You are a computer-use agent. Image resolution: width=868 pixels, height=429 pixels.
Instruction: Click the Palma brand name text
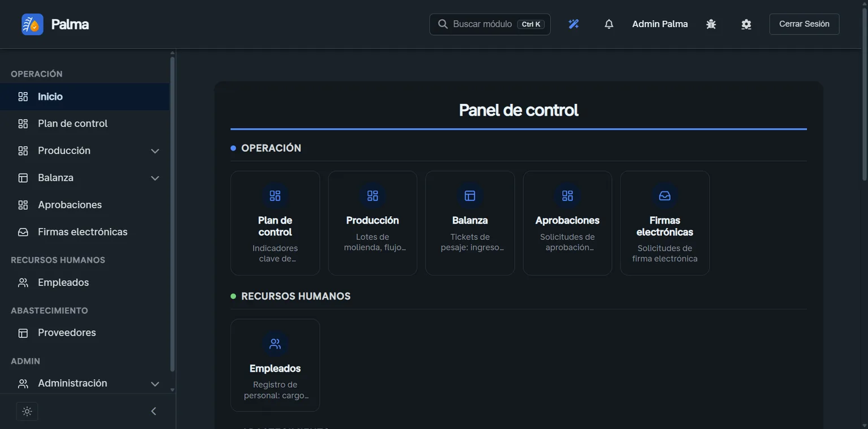[70, 24]
